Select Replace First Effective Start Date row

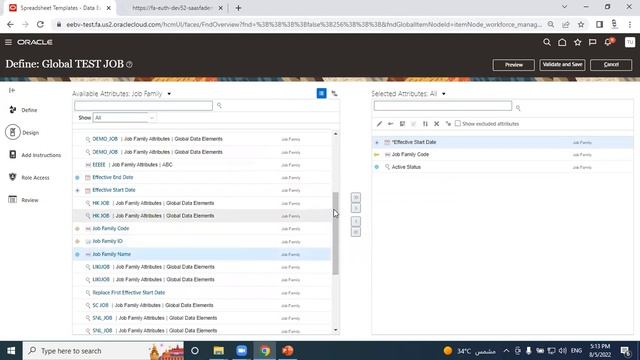(202, 293)
